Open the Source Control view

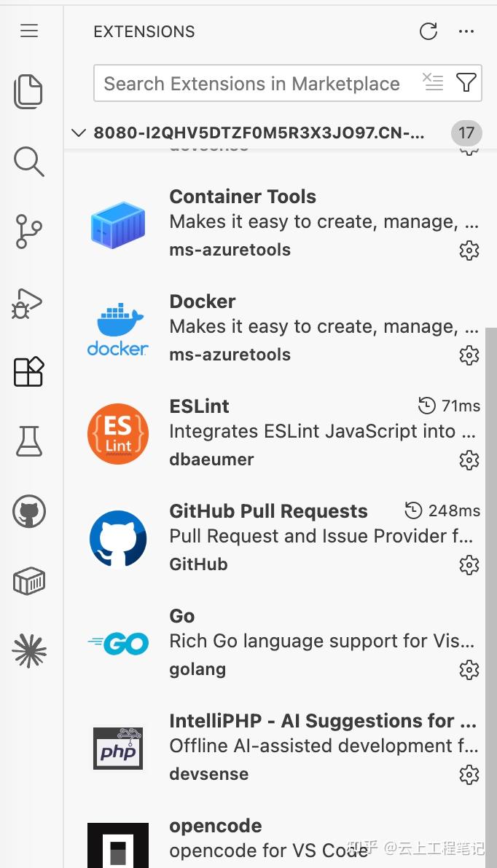[28, 232]
